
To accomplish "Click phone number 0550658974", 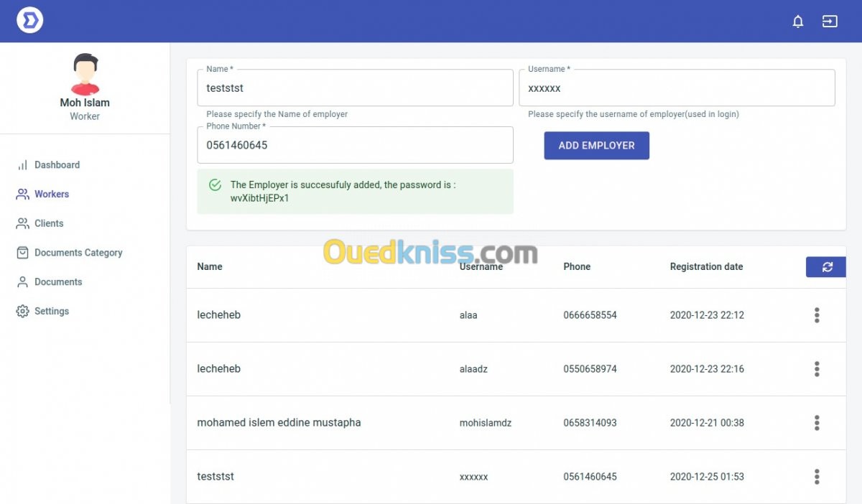I will 590,369.
